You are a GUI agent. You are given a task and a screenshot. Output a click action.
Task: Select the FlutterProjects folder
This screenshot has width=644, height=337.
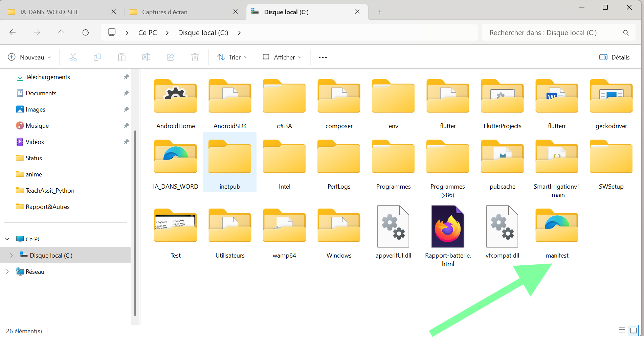tap(503, 104)
